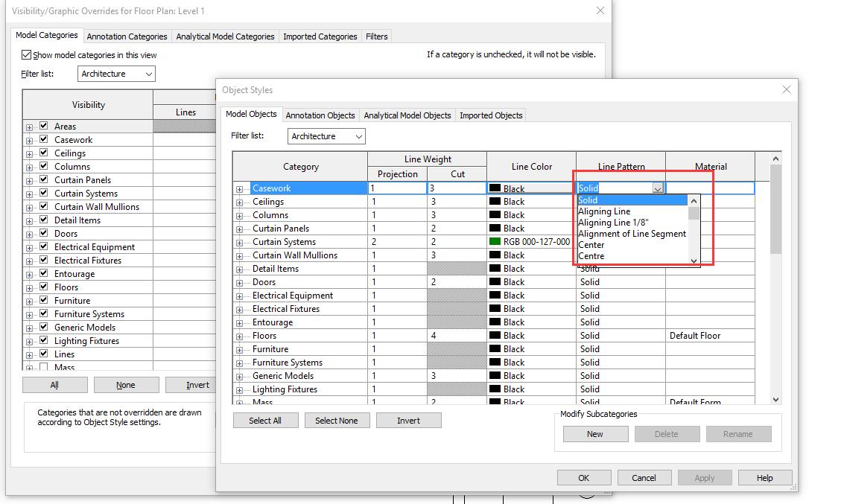
Task: Open the Filter list dropdown in Visibility Overrides
Action: tap(115, 74)
